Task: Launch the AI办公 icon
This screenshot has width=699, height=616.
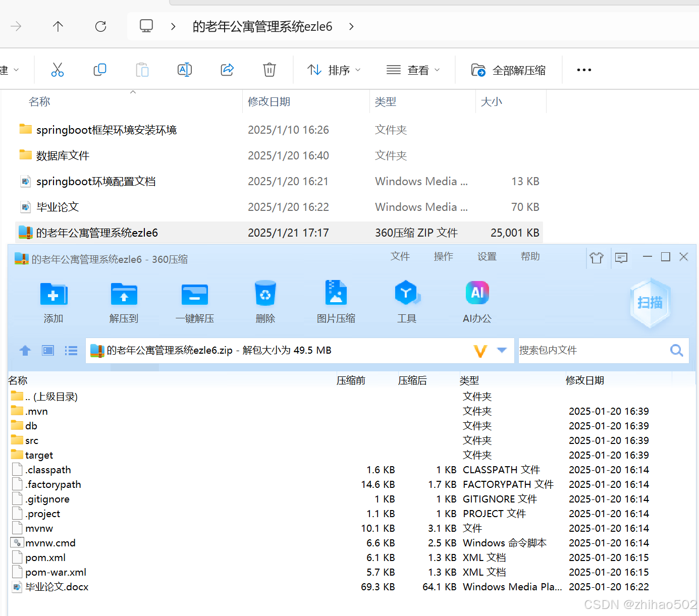Action: (477, 293)
